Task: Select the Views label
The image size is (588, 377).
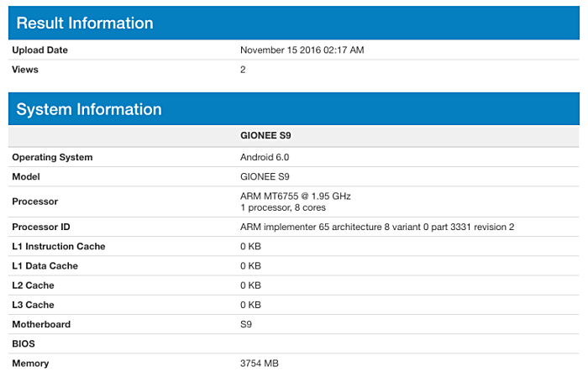Action: [25, 70]
